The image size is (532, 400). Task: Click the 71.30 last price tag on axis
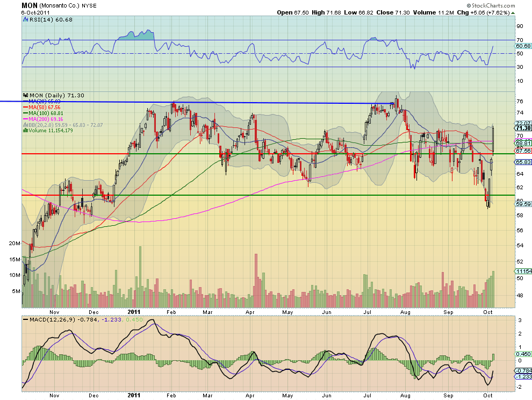click(x=523, y=128)
